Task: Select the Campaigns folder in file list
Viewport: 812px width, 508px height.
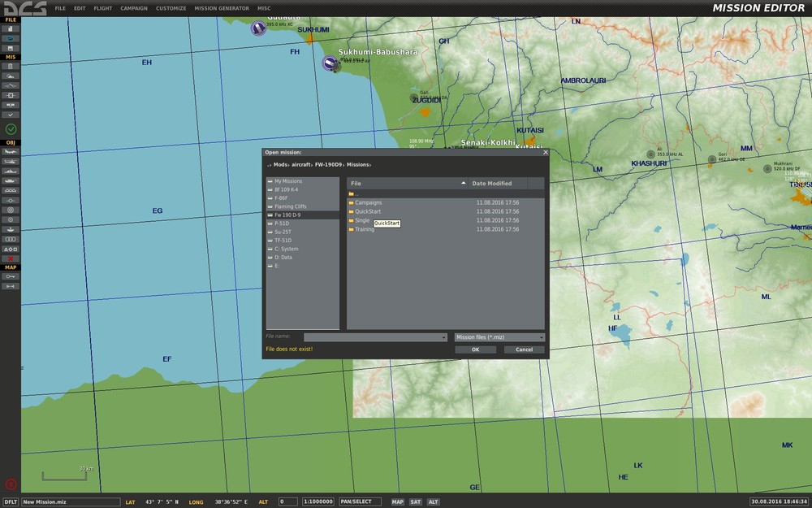Action: 368,202
